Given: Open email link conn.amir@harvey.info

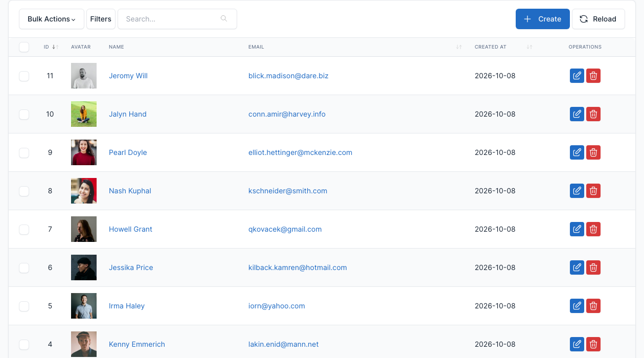Looking at the screenshot, I should [287, 114].
